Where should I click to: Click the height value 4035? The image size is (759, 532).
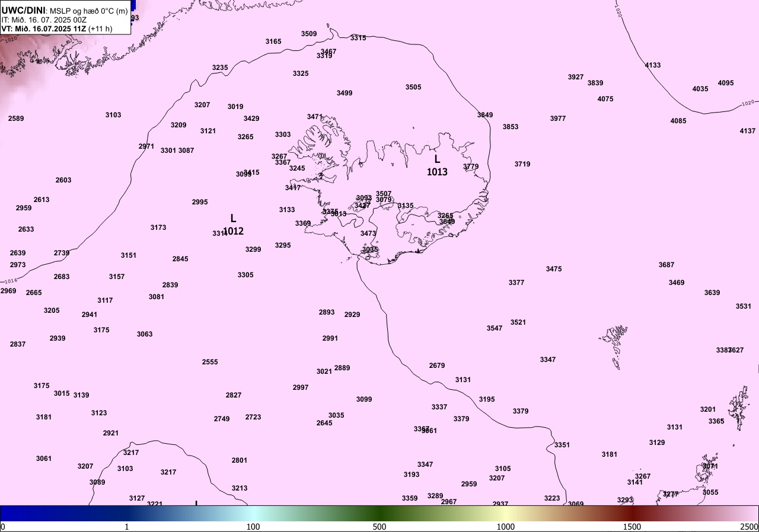(x=700, y=89)
